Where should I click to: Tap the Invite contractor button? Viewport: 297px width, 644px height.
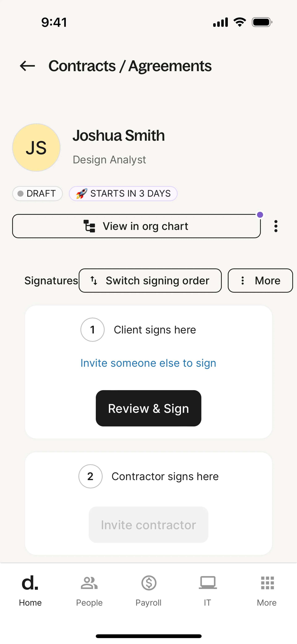click(148, 525)
